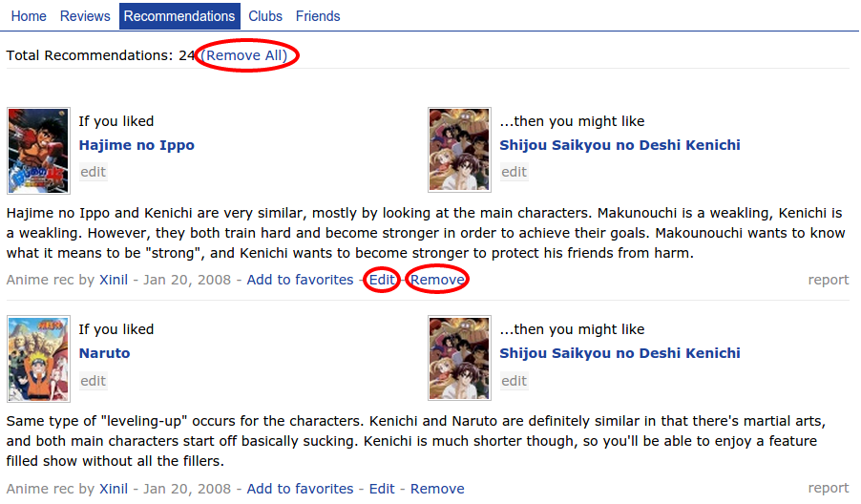This screenshot has width=861, height=504.
Task: Open the Clubs tab
Action: (x=265, y=16)
